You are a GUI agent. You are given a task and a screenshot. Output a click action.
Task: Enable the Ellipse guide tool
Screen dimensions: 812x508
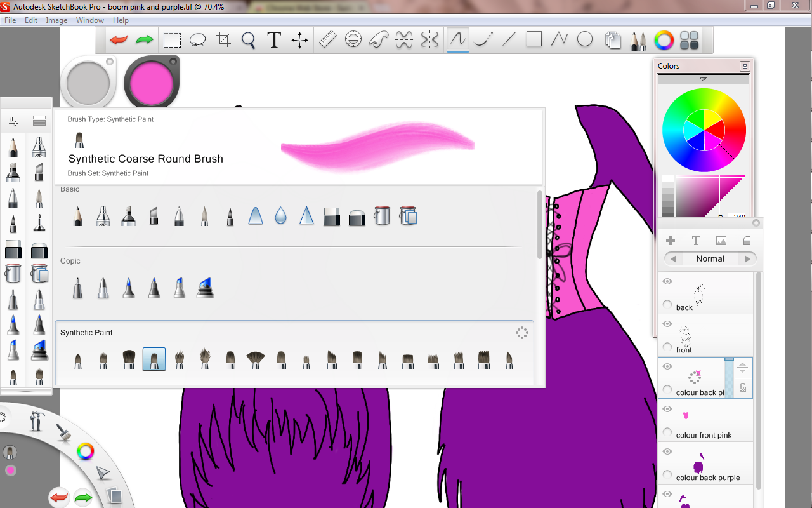click(x=353, y=40)
